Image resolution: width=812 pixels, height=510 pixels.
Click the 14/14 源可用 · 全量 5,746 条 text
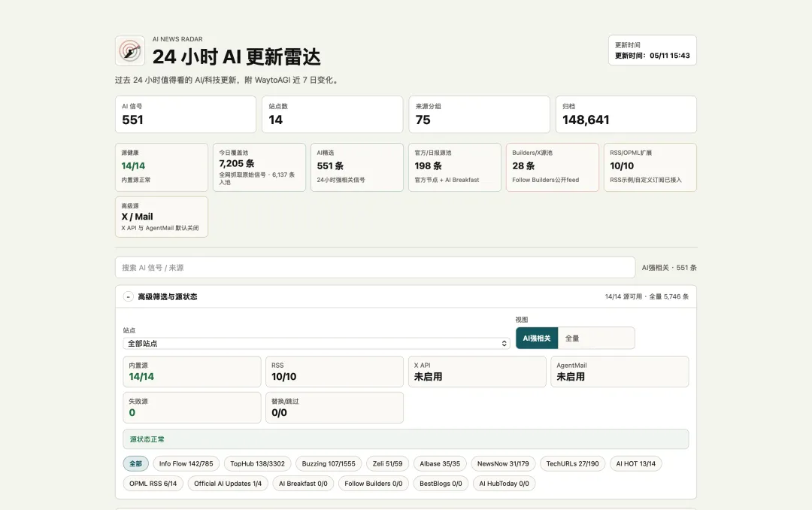pos(647,296)
